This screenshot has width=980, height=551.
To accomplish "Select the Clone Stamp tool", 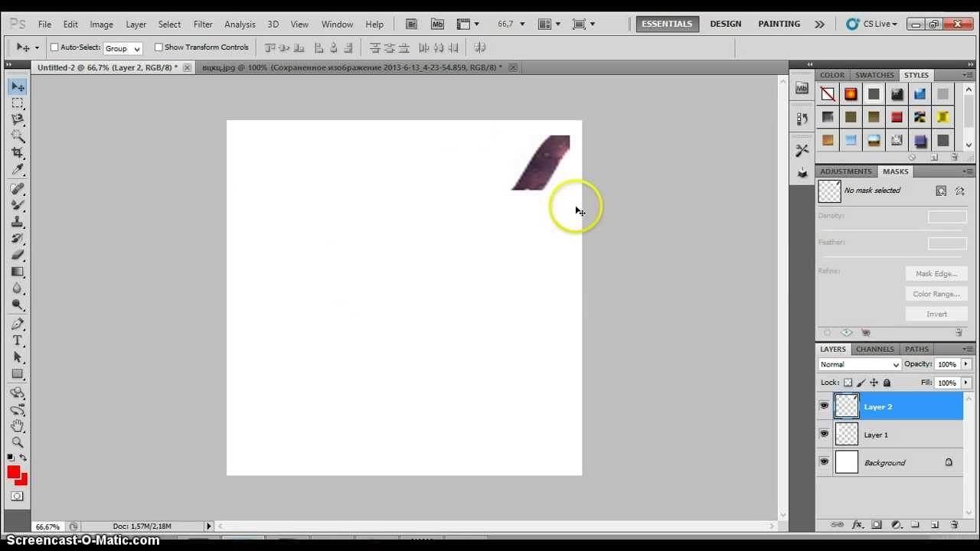I will (x=18, y=222).
